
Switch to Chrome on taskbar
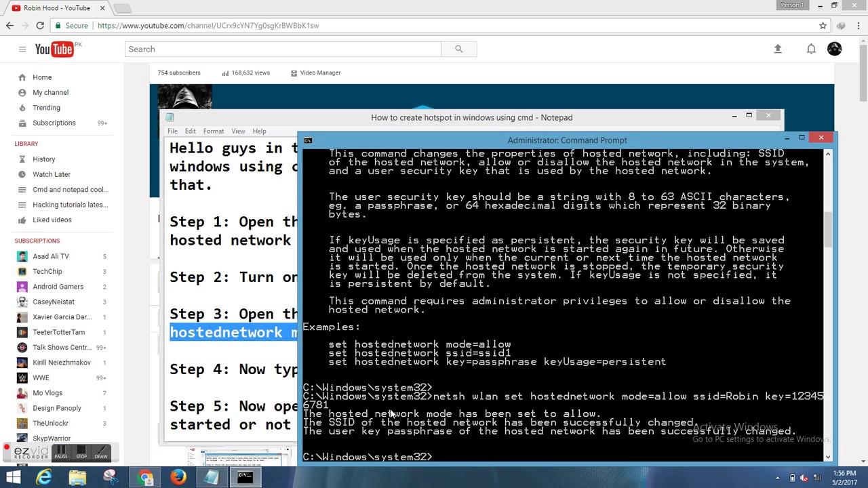(144, 478)
